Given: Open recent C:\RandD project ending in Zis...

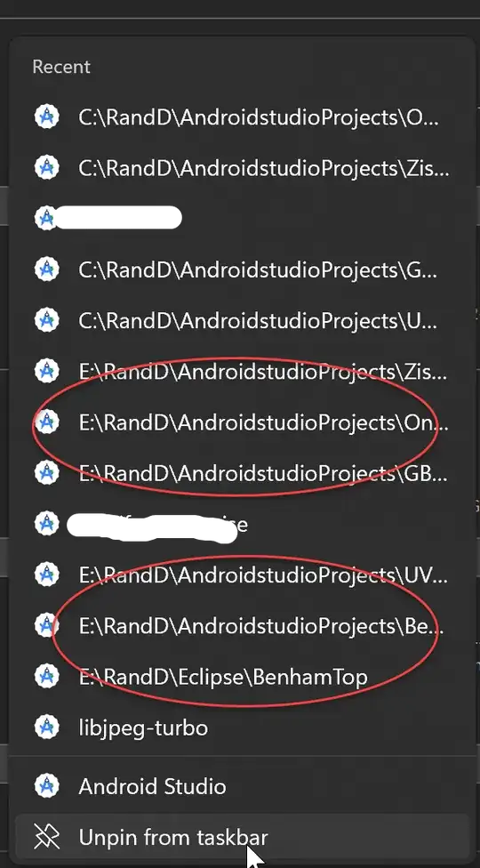Looking at the screenshot, I should (x=244, y=168).
